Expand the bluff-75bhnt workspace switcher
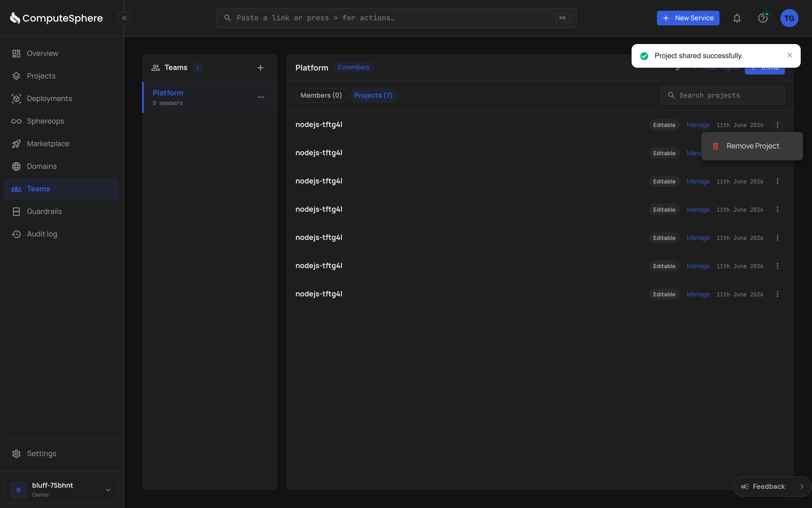Screen dimensions: 812x508 coord(62,490)
